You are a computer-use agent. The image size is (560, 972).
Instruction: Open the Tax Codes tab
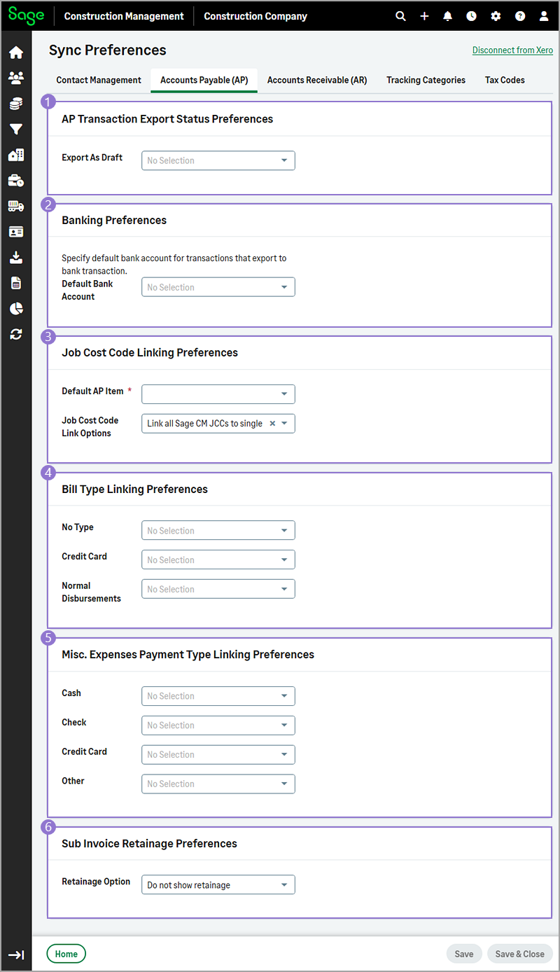(x=504, y=80)
